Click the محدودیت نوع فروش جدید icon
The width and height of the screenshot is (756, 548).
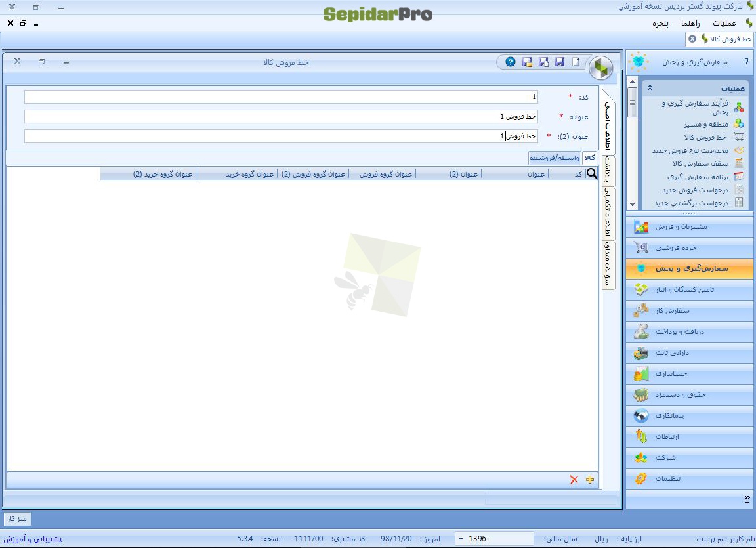(739, 150)
